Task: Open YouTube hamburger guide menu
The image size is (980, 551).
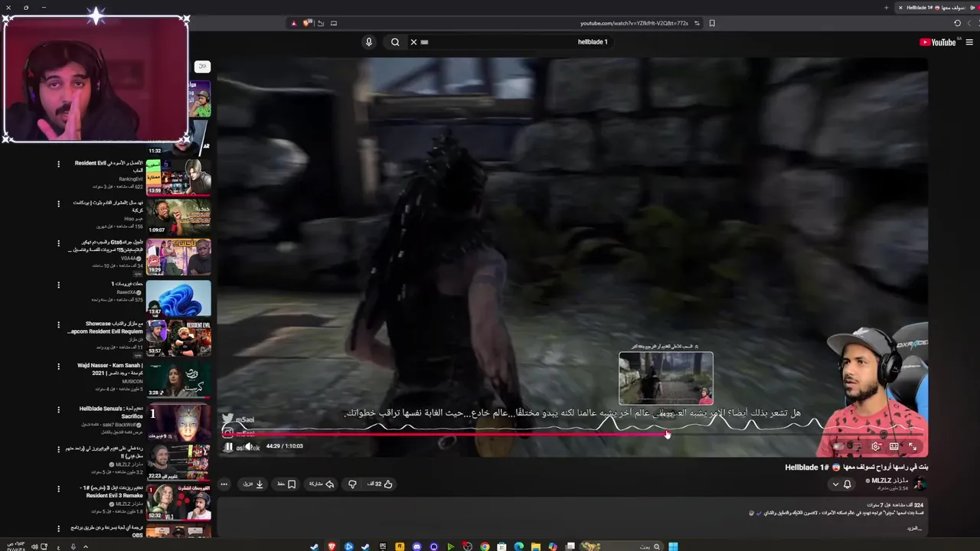Action: tap(970, 42)
